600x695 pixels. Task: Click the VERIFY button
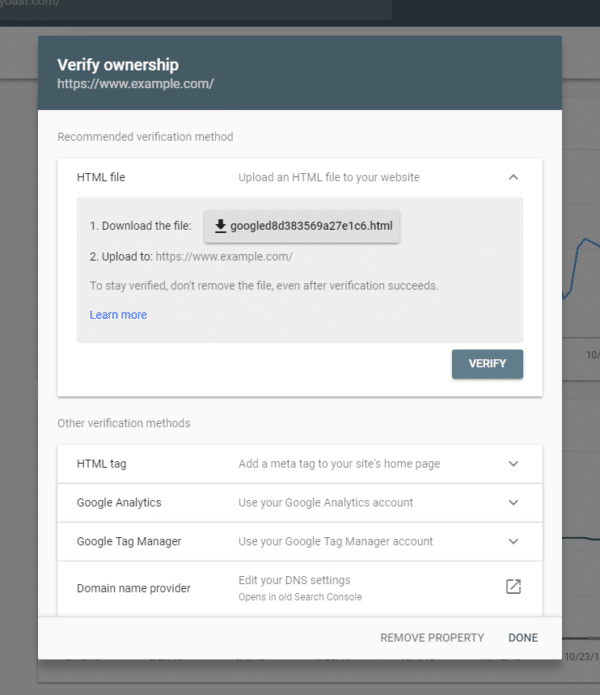point(487,364)
